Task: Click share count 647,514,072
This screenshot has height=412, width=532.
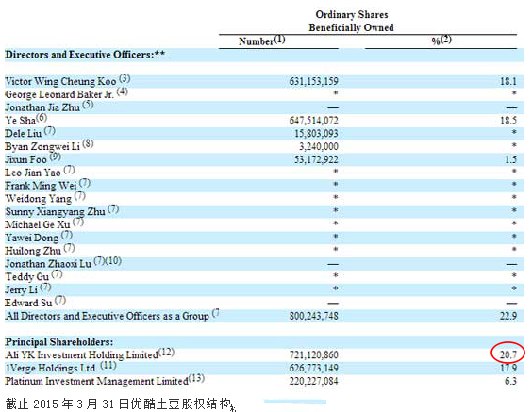Action: click(313, 121)
